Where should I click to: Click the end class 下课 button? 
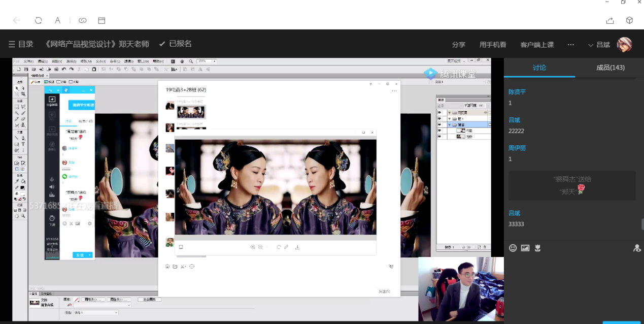tap(52, 220)
